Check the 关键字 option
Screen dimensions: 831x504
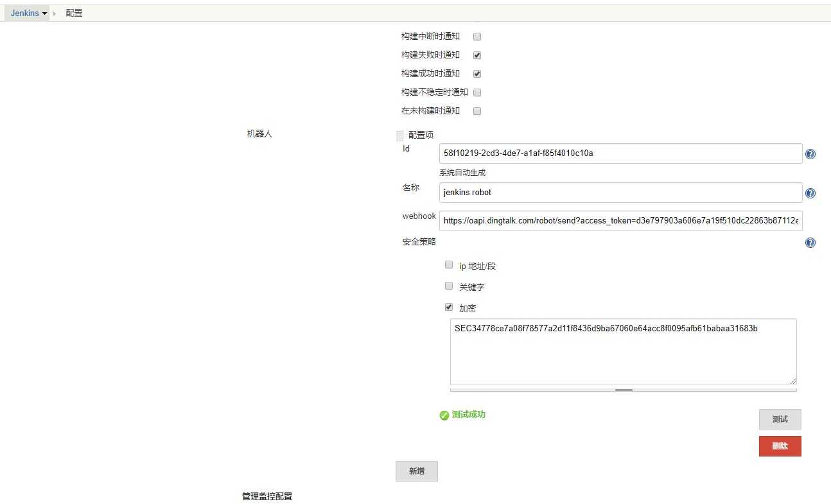[x=449, y=286]
